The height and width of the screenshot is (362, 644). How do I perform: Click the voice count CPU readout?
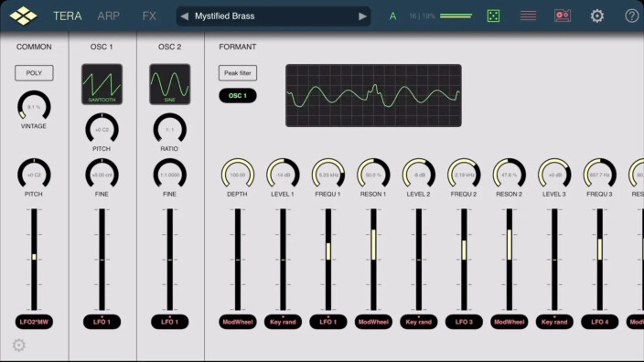tap(422, 16)
